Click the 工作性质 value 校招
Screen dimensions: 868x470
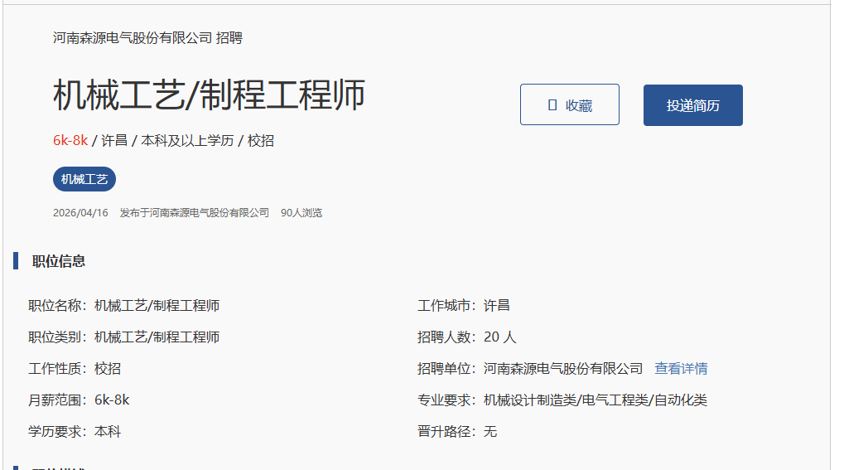(108, 369)
